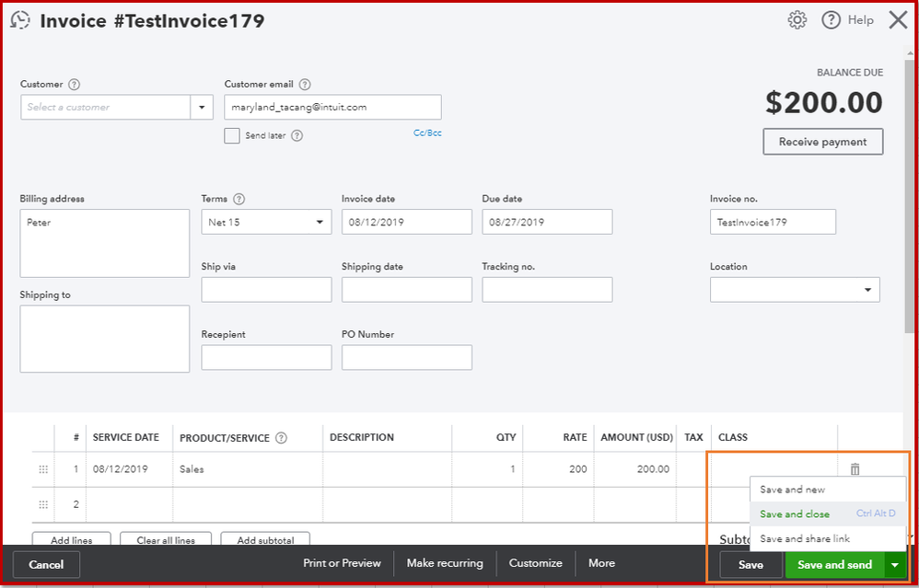The width and height of the screenshot is (919, 588).
Task: Click the Ship via field
Action: [x=266, y=290]
